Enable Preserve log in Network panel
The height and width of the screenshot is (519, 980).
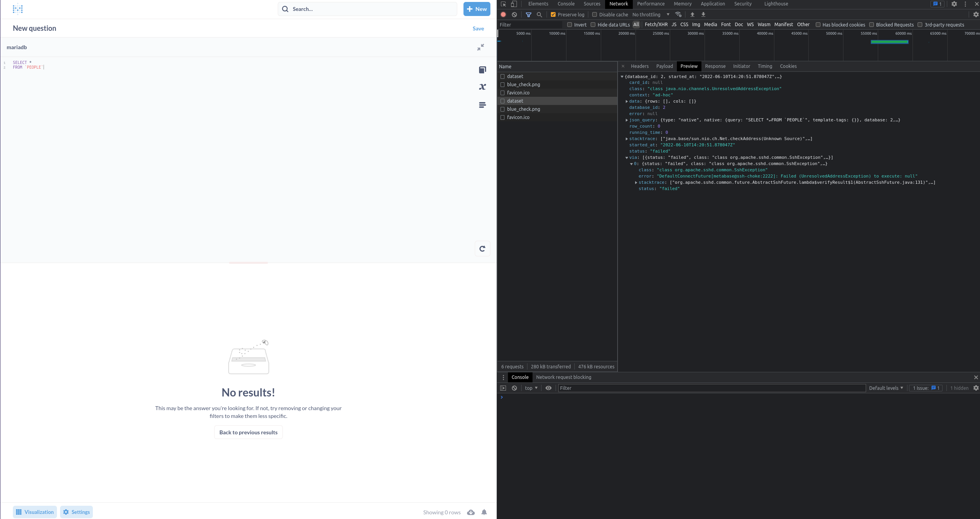553,14
